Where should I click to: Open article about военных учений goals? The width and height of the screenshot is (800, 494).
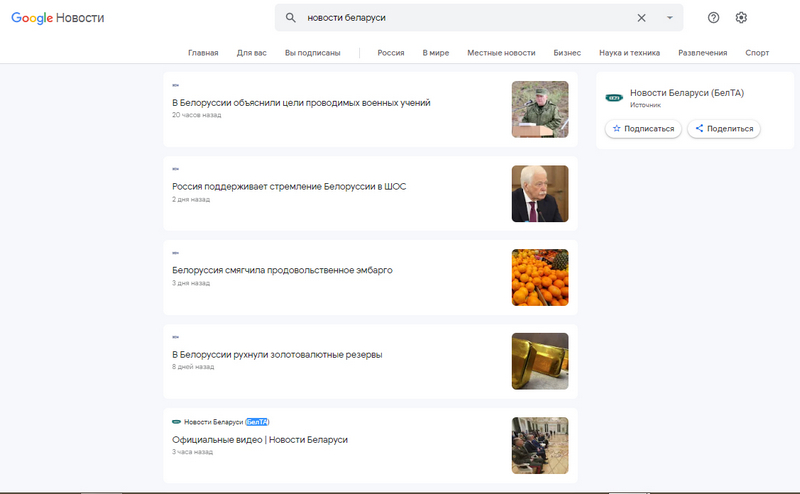[x=301, y=103]
